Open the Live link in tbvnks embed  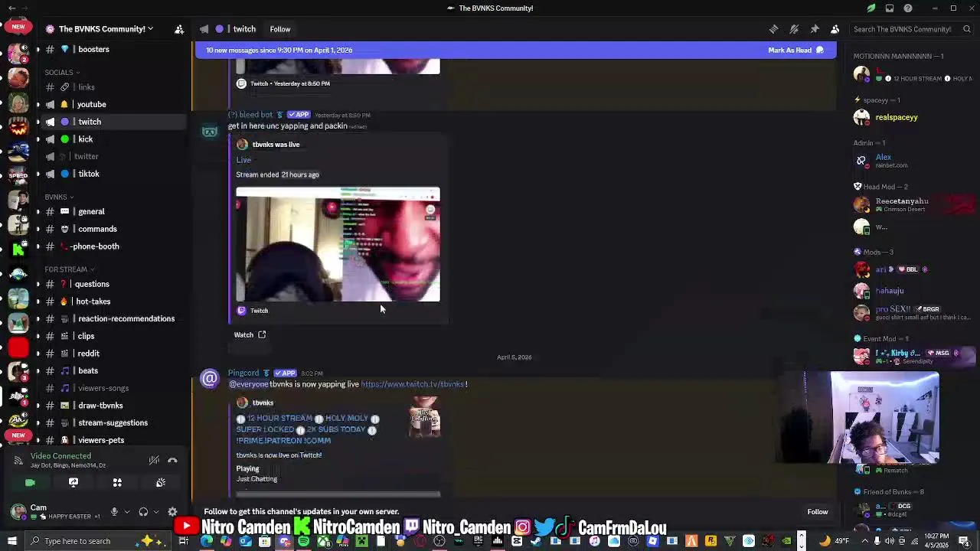coord(243,160)
